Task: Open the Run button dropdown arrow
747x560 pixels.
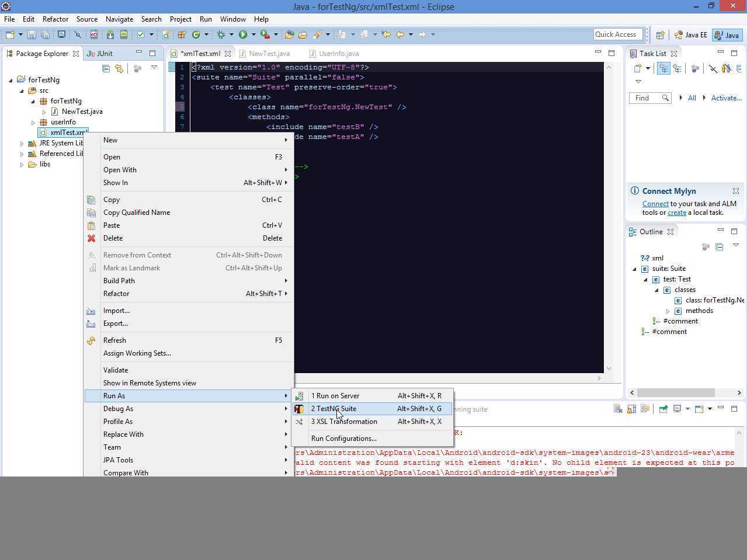Action: [x=253, y=35]
